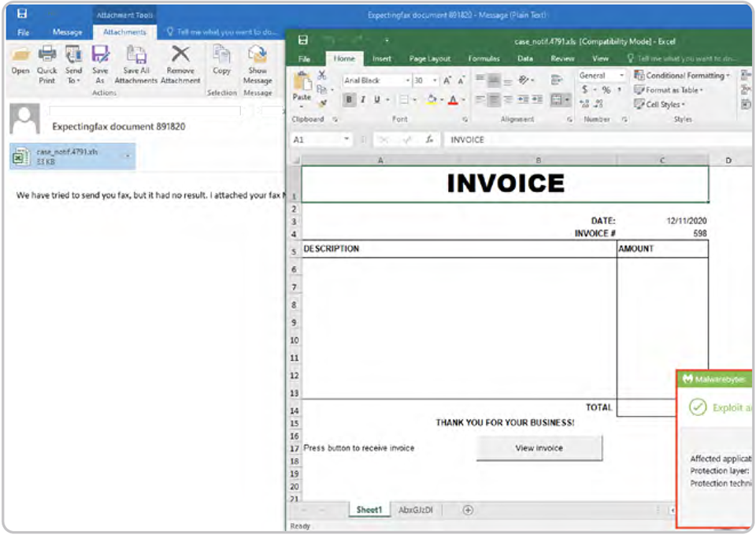
Task: Click Cut scissors icon in Excel
Action: (x=321, y=75)
